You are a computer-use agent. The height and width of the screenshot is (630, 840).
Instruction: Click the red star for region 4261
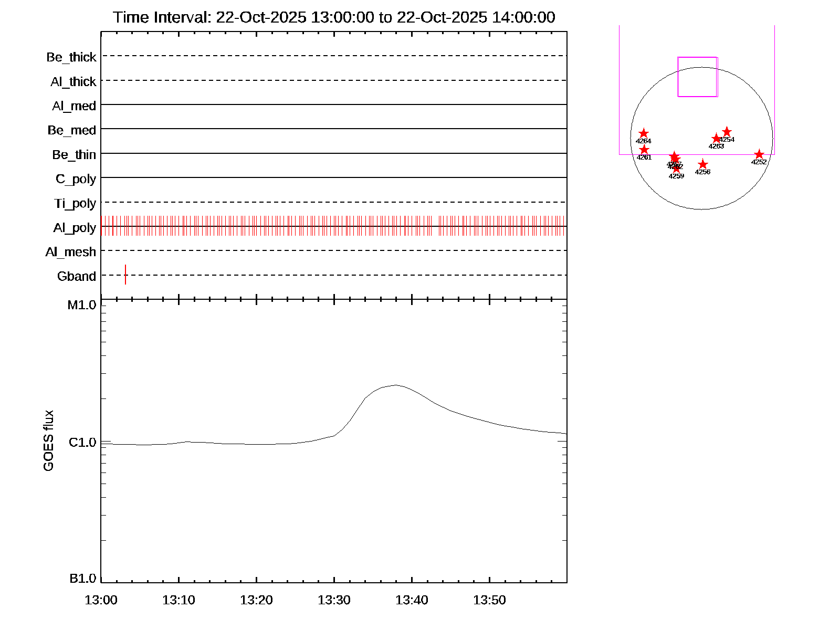pyautogui.click(x=644, y=150)
